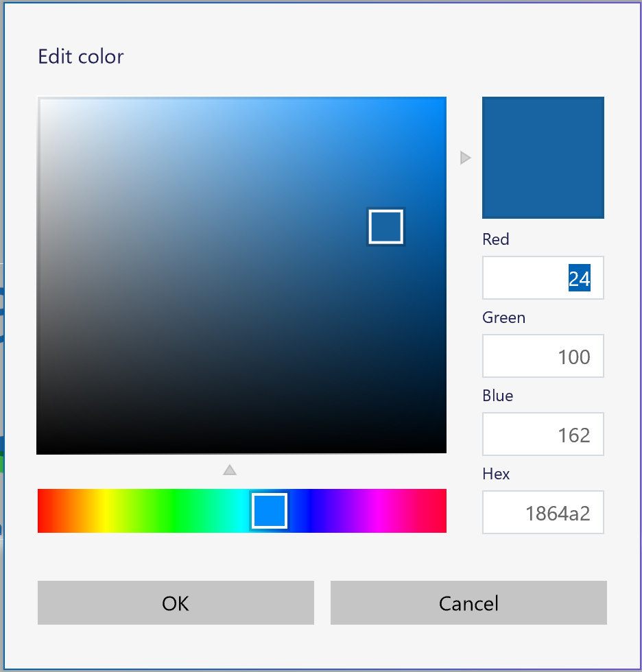The image size is (642, 672).
Task: Click inside the Blue value field
Action: pos(543,434)
